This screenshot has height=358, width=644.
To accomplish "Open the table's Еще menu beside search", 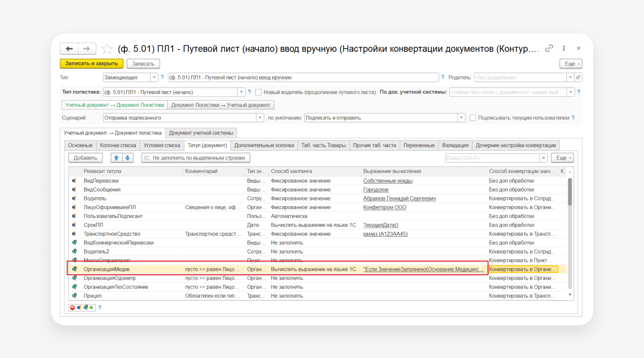I will pos(562,158).
